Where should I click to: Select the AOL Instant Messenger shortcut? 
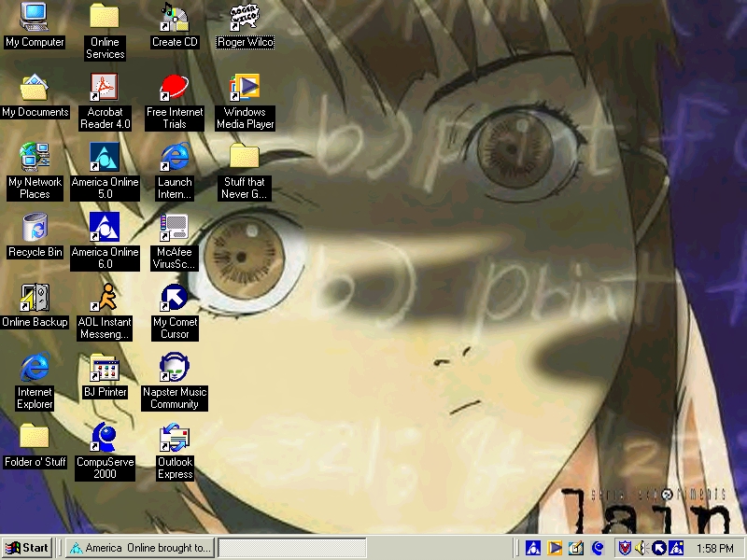click(105, 298)
